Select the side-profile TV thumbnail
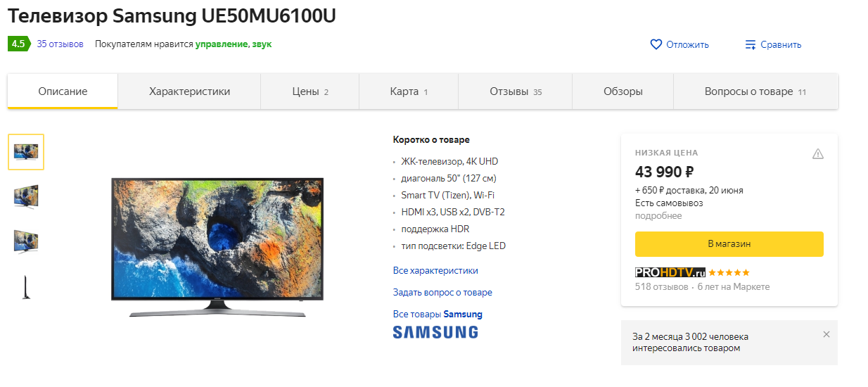Image resolution: width=868 pixels, height=387 pixels. click(26, 287)
